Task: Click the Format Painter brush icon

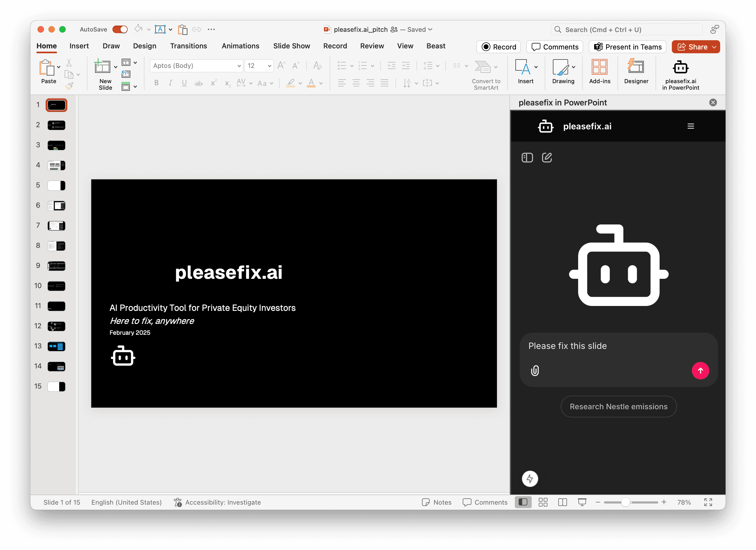Action: (x=69, y=86)
